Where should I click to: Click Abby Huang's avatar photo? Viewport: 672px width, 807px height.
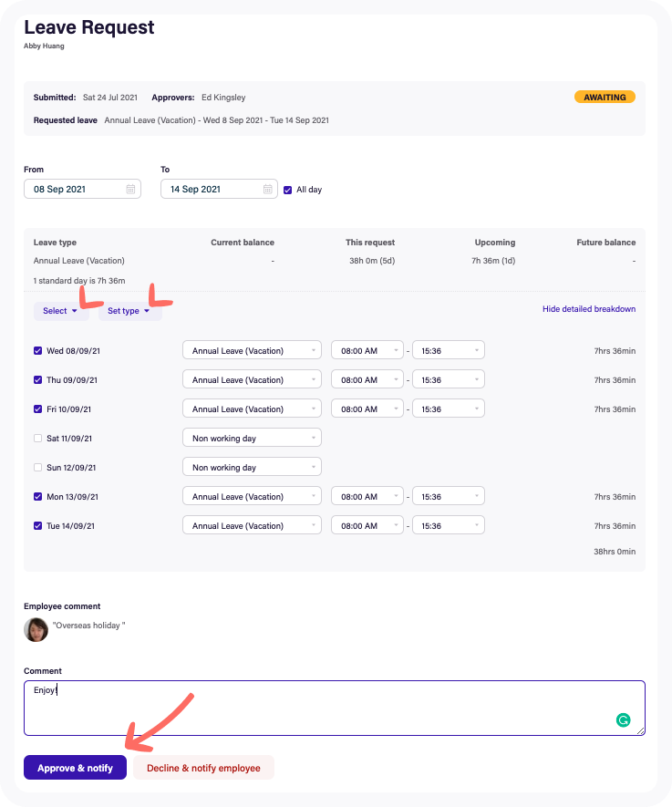[x=36, y=629]
